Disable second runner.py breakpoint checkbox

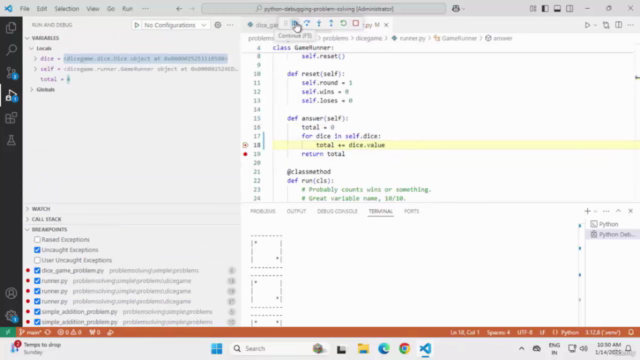tap(37, 291)
